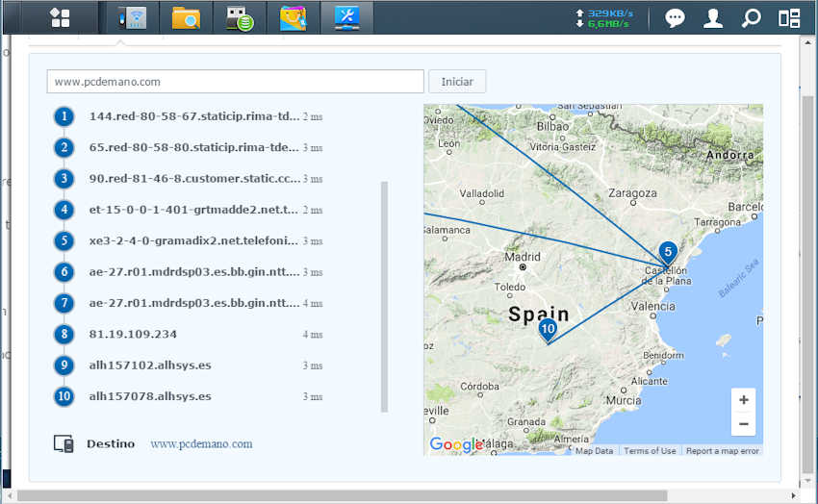This screenshot has width=818, height=504.
Task: Select hop 8 number badge
Action: [x=64, y=334]
